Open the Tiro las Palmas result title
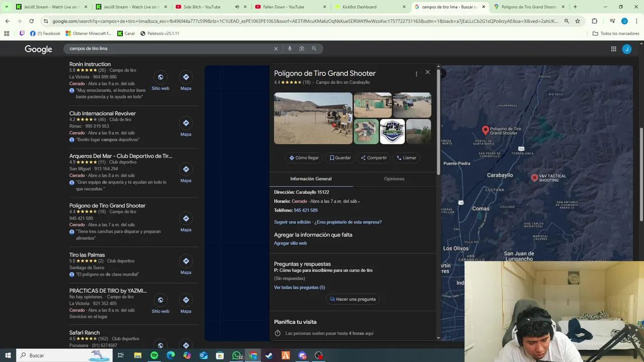This screenshot has width=644, height=362. [87, 255]
